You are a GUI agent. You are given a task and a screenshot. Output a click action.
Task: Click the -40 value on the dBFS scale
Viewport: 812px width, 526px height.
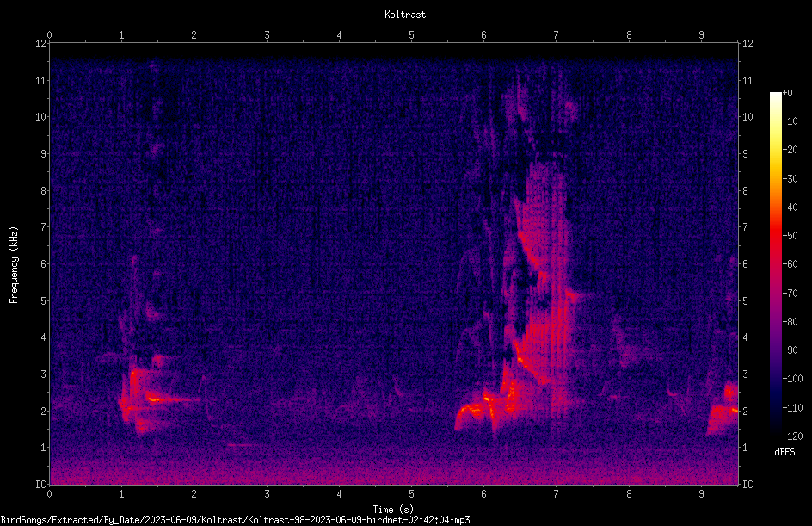(x=790, y=207)
